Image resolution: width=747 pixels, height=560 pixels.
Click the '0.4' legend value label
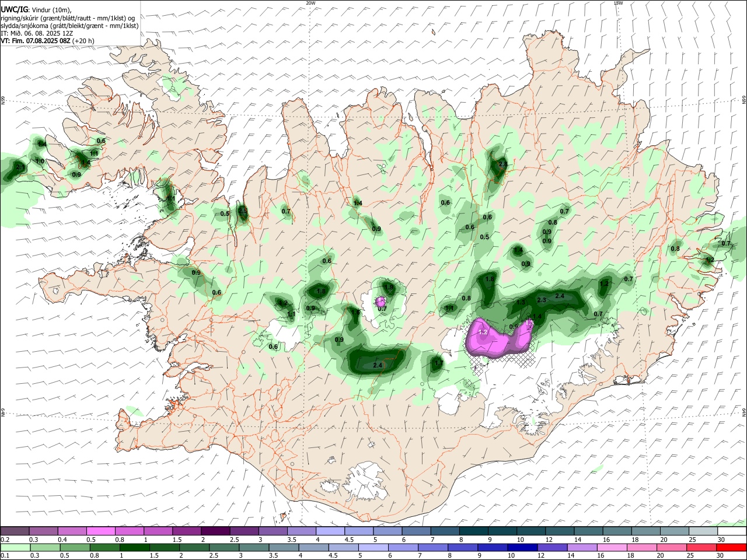click(x=62, y=539)
